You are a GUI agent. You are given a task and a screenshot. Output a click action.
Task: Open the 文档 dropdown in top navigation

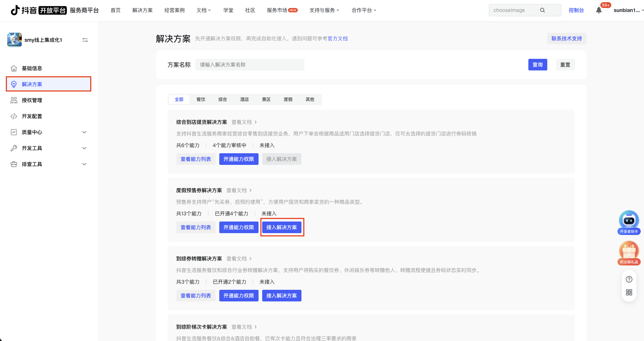point(203,10)
